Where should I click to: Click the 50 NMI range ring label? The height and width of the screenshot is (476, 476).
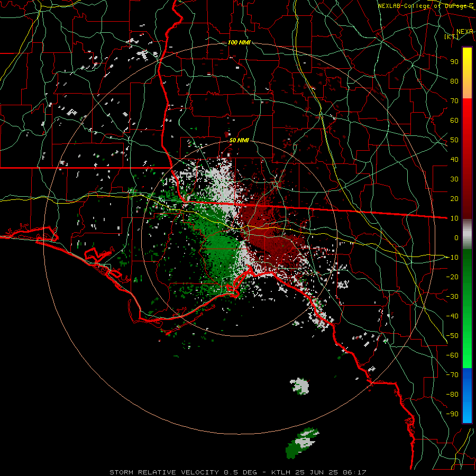pos(239,140)
